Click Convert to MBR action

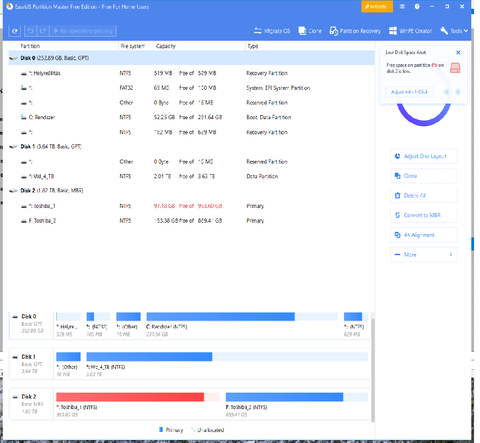click(424, 215)
